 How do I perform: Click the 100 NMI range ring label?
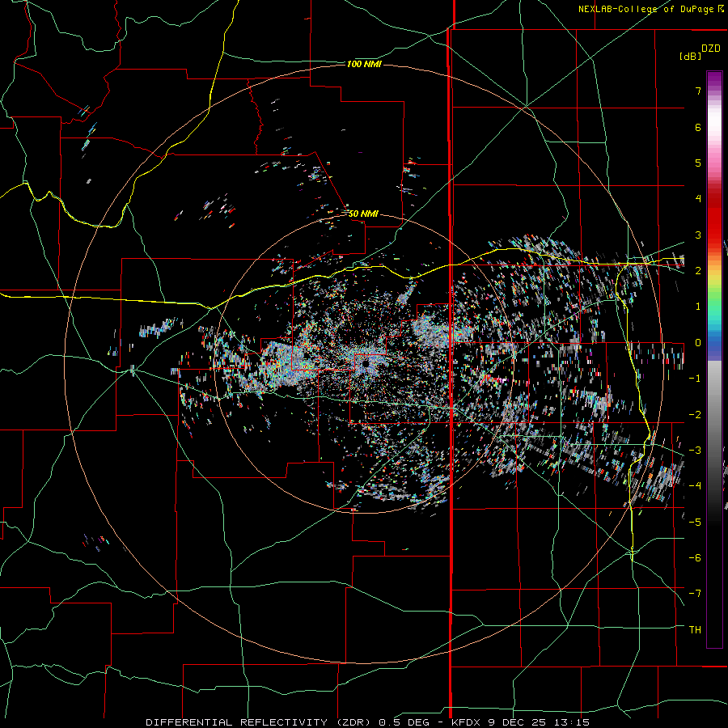pos(364,64)
